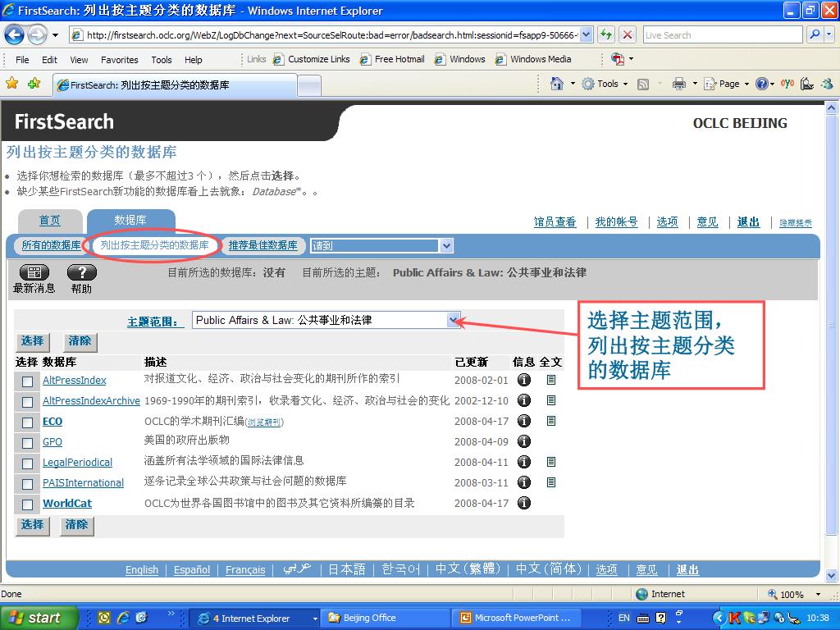Viewport: 840px width, 630px height.
Task: Open the 帮助 help question-mark icon
Action: (82, 272)
